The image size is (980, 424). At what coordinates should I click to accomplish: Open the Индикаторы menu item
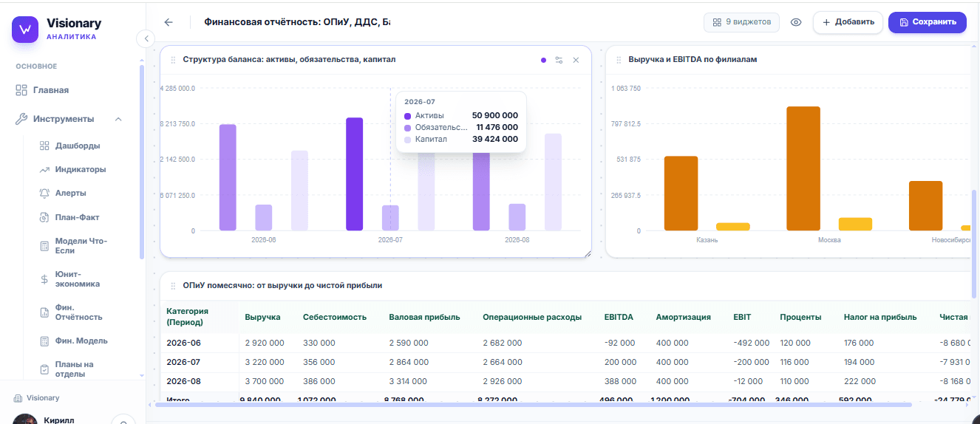pos(80,169)
